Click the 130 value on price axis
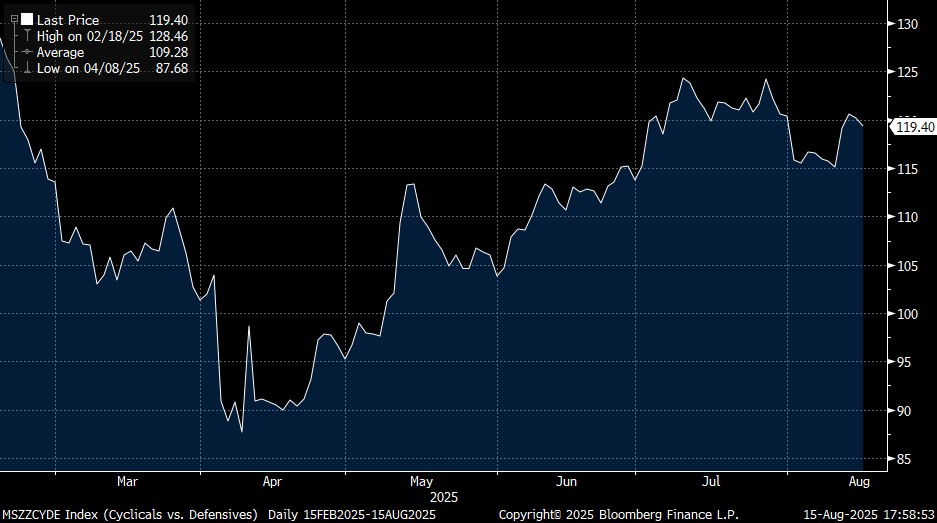The image size is (937, 523). tap(907, 24)
